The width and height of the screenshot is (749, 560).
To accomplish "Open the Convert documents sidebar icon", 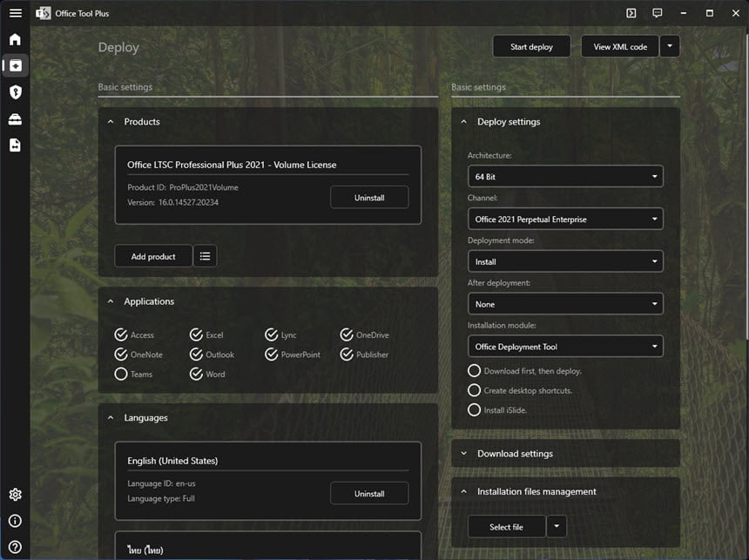I will click(16, 145).
